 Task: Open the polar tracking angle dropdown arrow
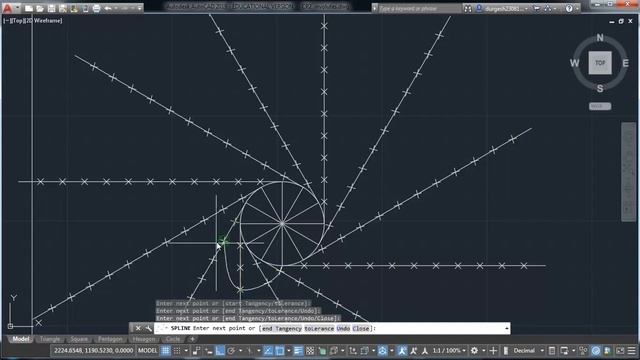point(240,351)
